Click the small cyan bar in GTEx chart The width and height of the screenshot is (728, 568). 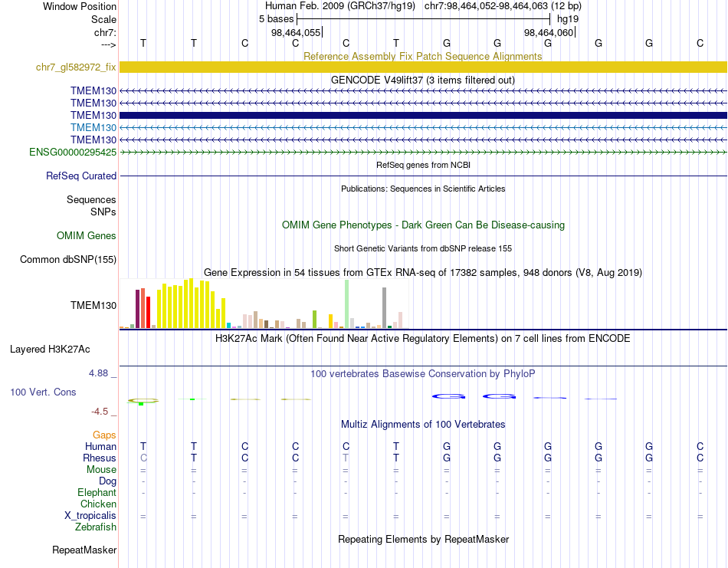(x=228, y=325)
